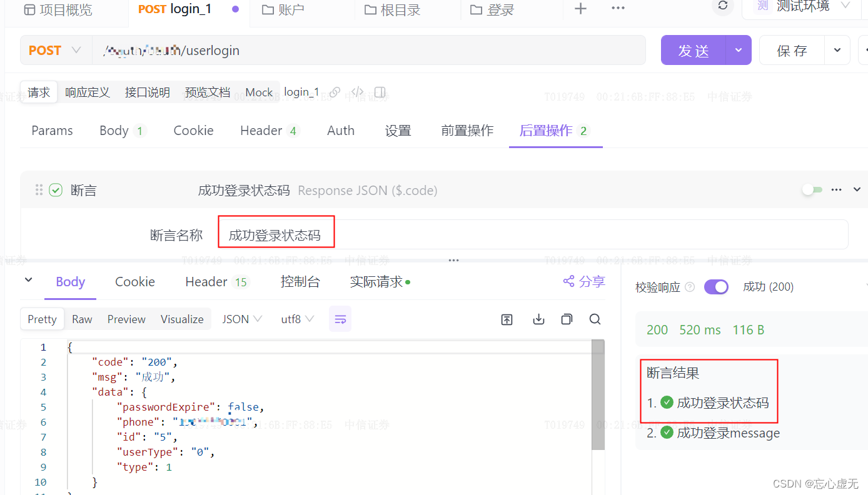Expand the 保存 dropdown arrow

(837, 51)
